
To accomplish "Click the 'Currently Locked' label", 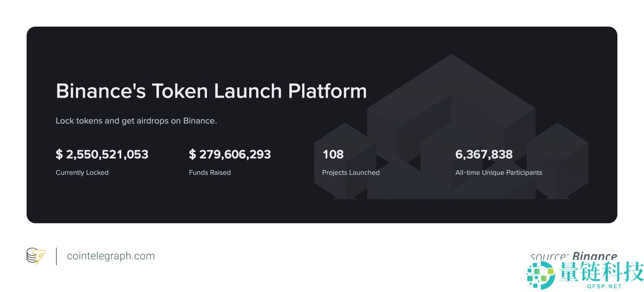I will pyautogui.click(x=82, y=173).
